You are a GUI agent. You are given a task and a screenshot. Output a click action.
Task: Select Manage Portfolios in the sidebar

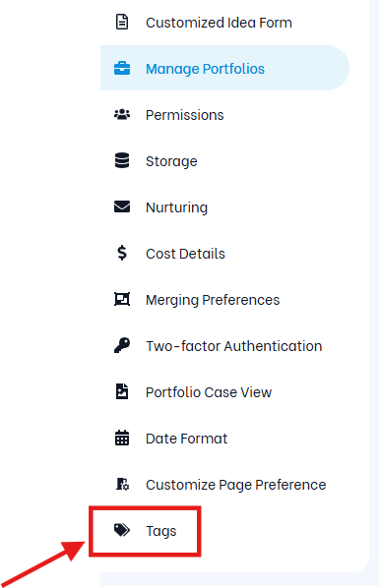(x=224, y=68)
